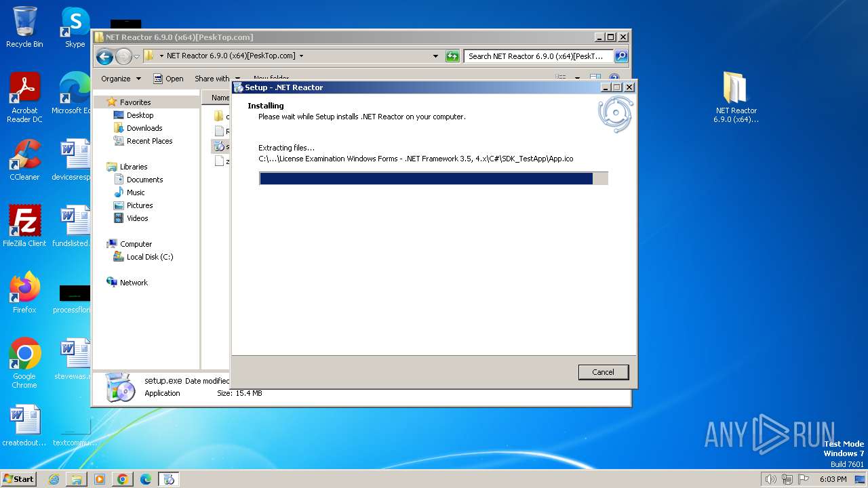
Task: Open Internet Explorer from taskbar
Action: tap(54, 479)
